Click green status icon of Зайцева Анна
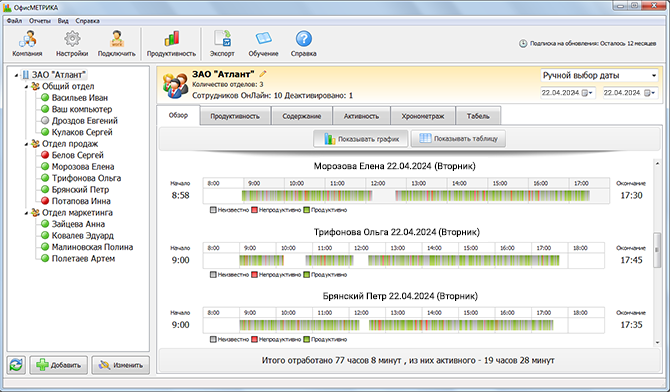This screenshot has width=670, height=392. [x=45, y=224]
